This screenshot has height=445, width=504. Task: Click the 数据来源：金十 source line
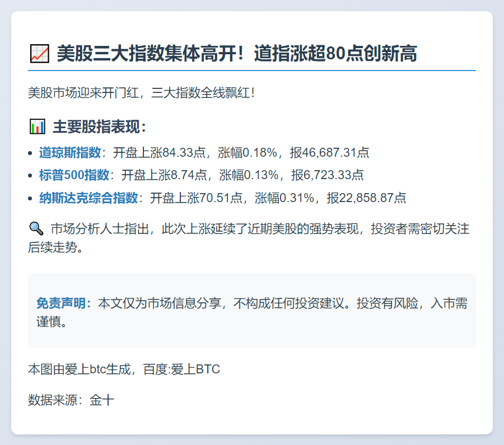71,400
